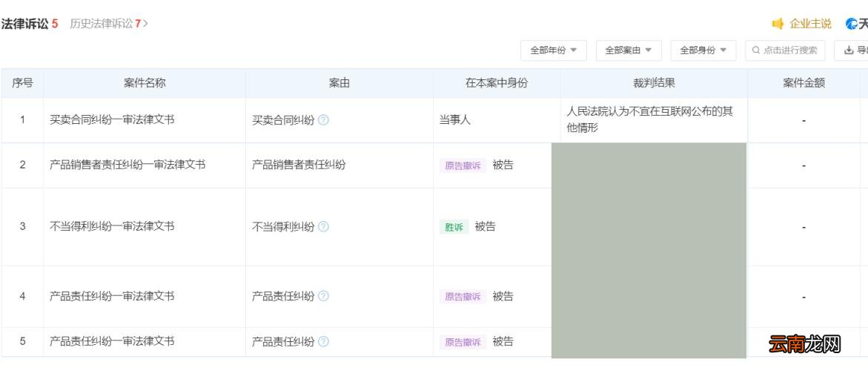The image size is (868, 365).
Task: Open the 全部身份 dropdown
Action: pyautogui.click(x=703, y=50)
